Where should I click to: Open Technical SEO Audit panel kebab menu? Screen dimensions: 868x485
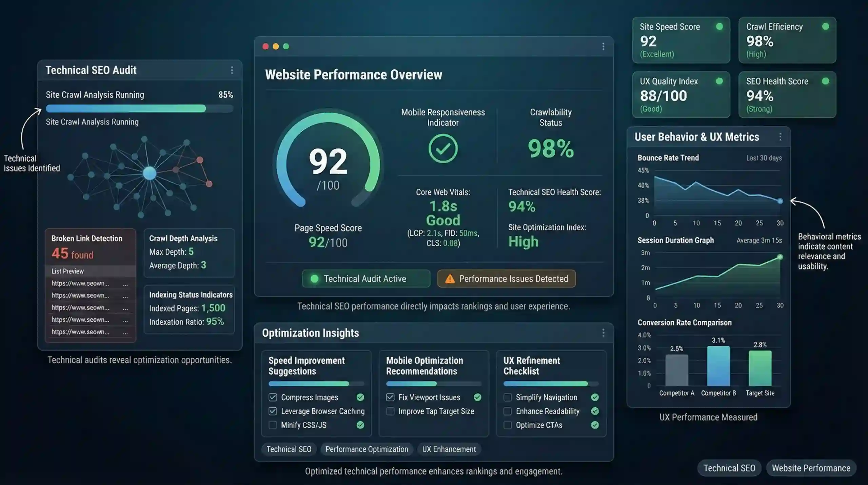tap(232, 70)
